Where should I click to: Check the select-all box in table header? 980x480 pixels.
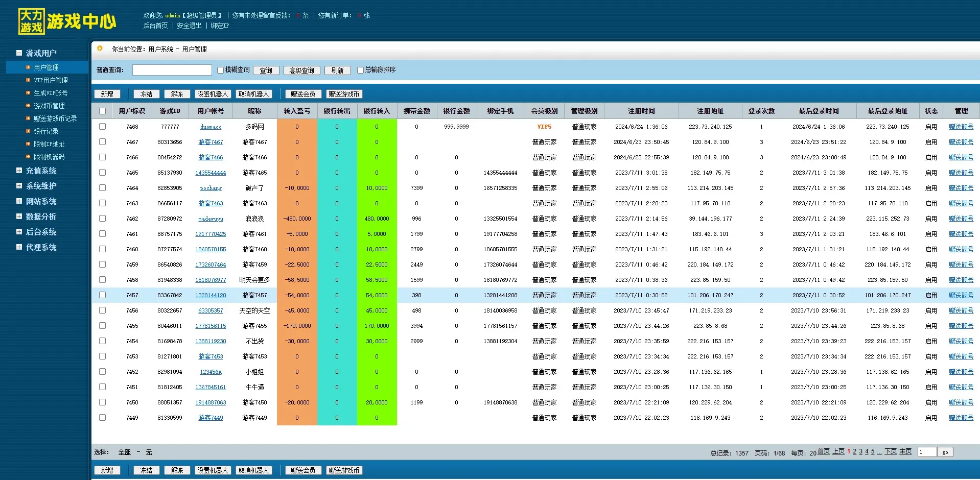[102, 111]
